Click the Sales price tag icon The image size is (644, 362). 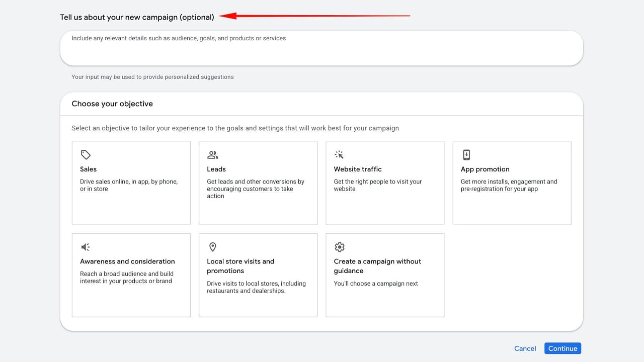click(x=86, y=155)
